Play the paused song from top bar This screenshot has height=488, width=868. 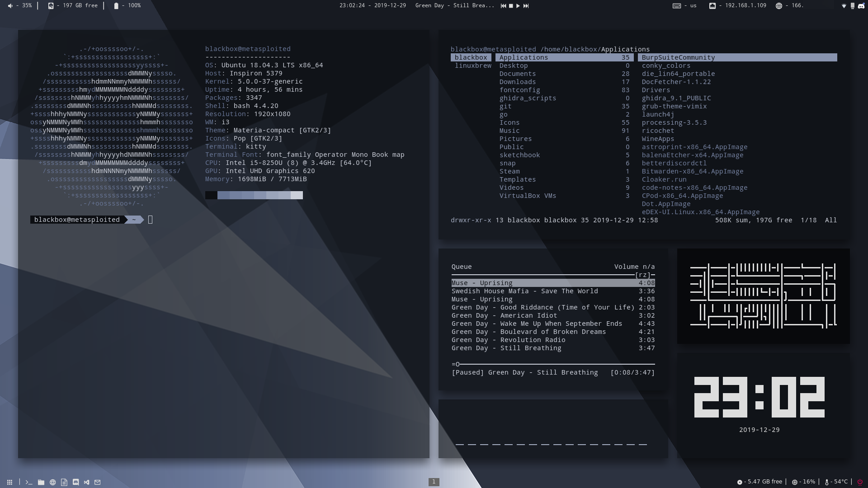518,6
